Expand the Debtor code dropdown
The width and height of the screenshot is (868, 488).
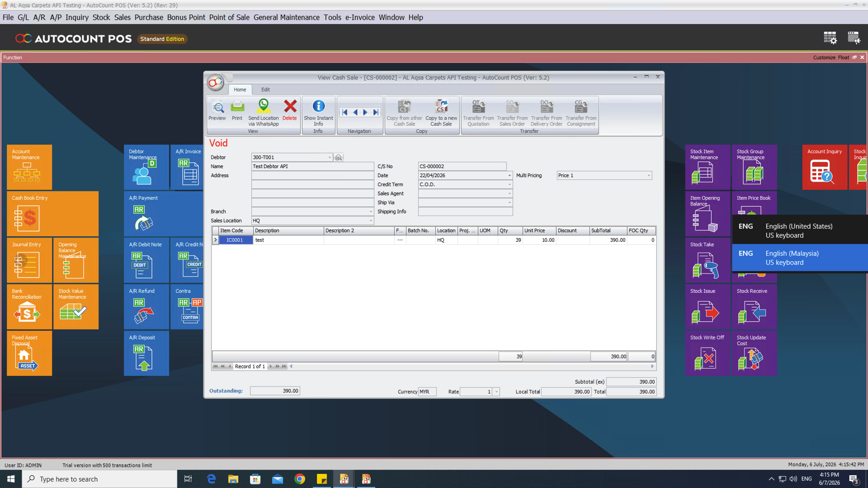coord(330,157)
